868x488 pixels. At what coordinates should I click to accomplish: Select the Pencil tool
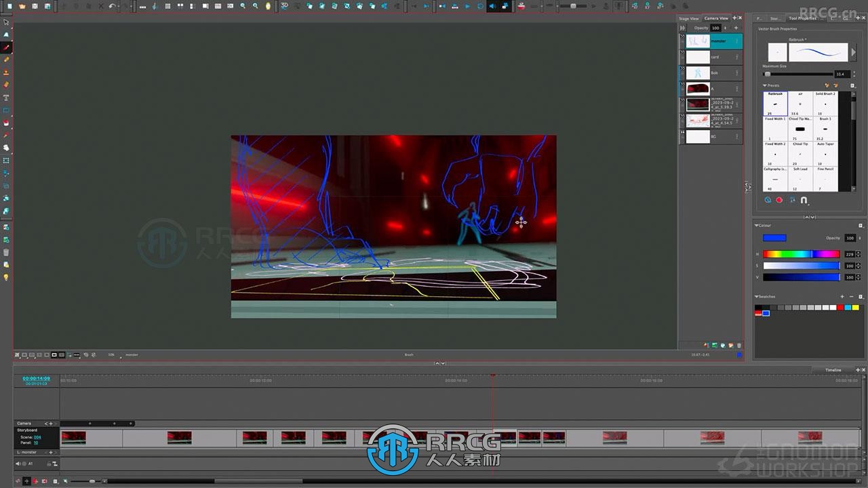point(6,60)
